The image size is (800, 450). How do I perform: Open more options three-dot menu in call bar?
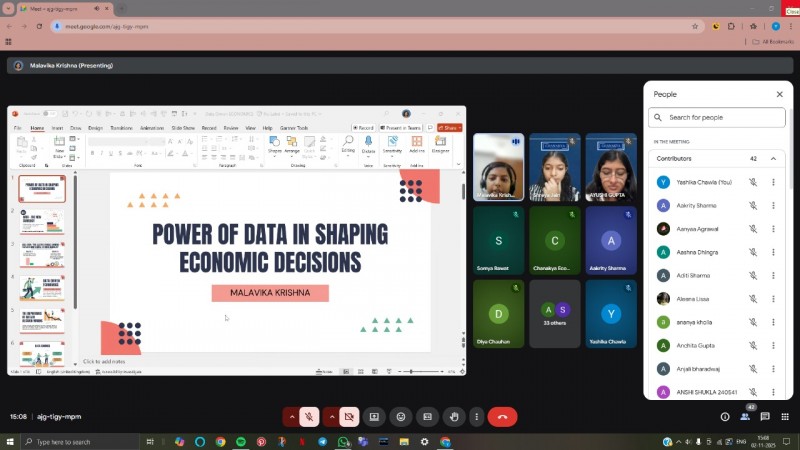478,416
